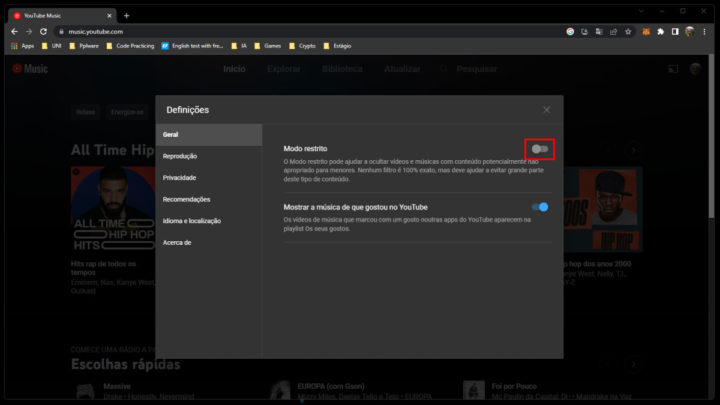This screenshot has height=405, width=720.
Task: Open the IA bookmark folder
Action: [239, 46]
